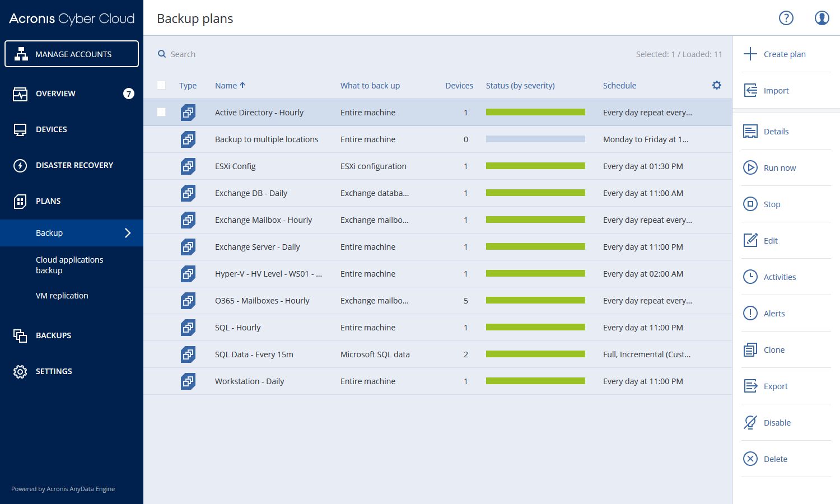
Task: Click the Stop plan icon
Action: point(750,204)
